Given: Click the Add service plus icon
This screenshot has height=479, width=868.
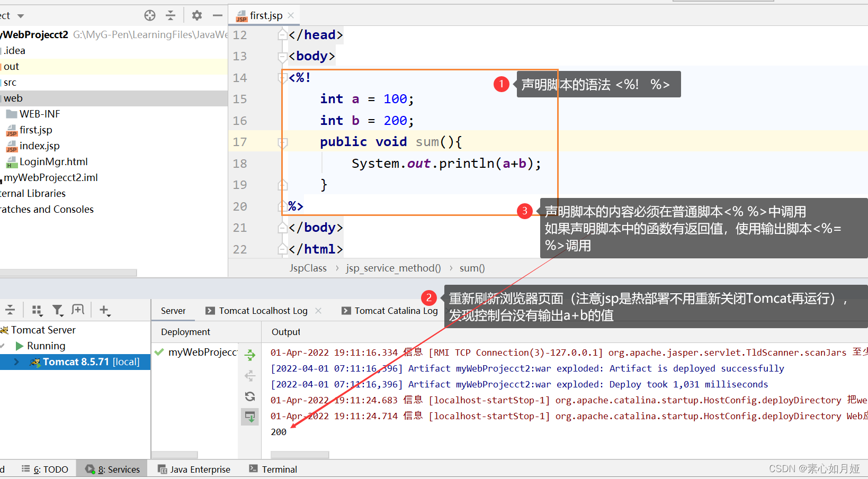Looking at the screenshot, I should [x=105, y=310].
